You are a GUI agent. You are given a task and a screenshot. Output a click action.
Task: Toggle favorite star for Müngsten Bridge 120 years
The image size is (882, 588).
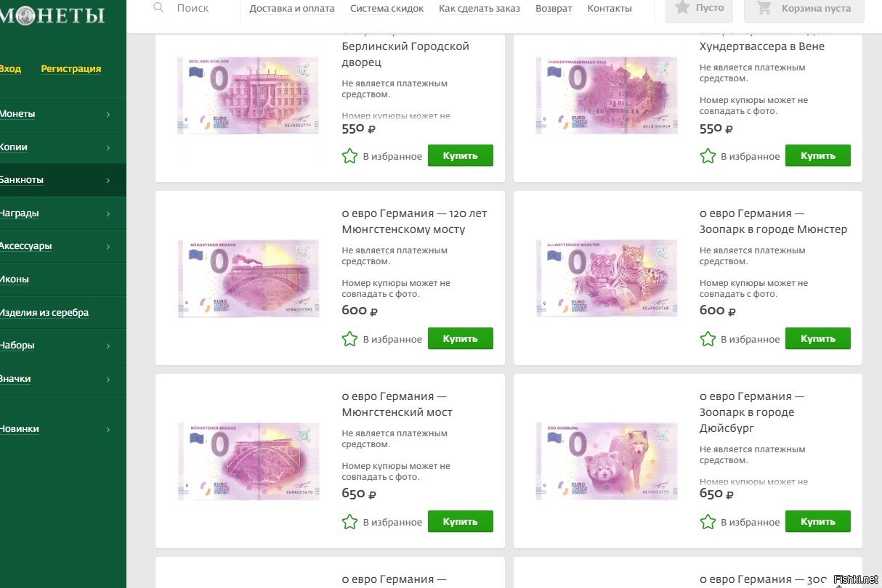[x=349, y=339]
